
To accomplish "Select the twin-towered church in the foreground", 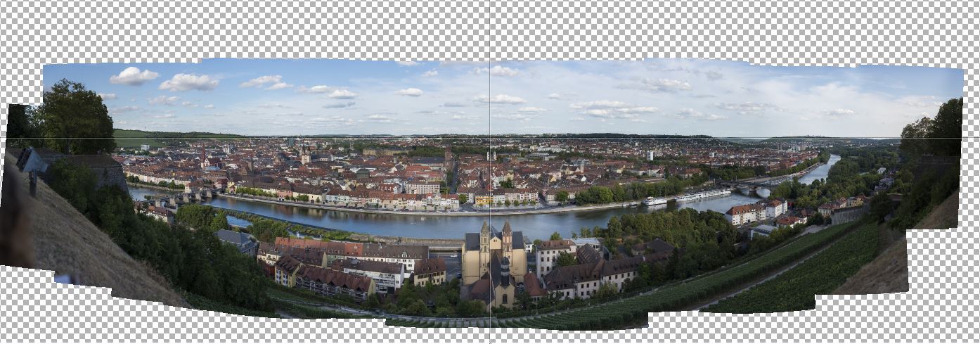I will pyautogui.click(x=495, y=258).
